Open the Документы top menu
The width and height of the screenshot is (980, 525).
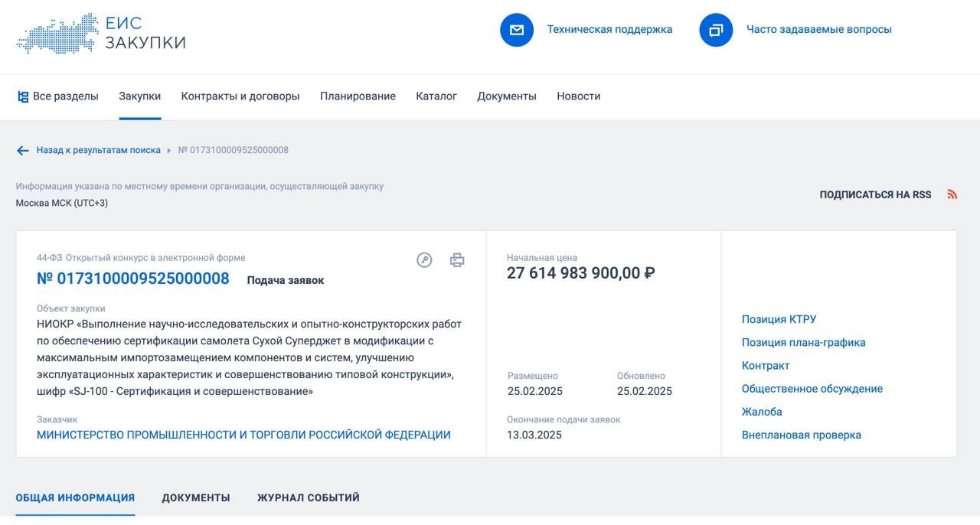pos(507,96)
